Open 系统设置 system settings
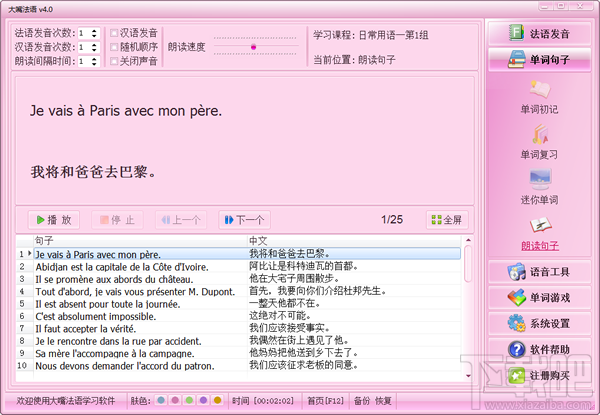Image resolution: width=600 pixels, height=415 pixels. (539, 324)
